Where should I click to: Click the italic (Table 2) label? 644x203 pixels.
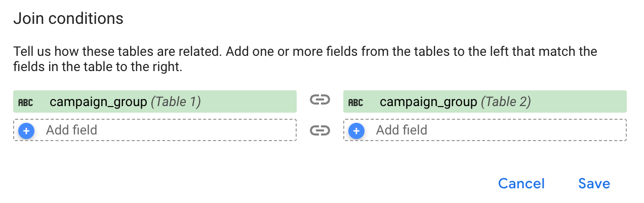pyautogui.click(x=506, y=102)
